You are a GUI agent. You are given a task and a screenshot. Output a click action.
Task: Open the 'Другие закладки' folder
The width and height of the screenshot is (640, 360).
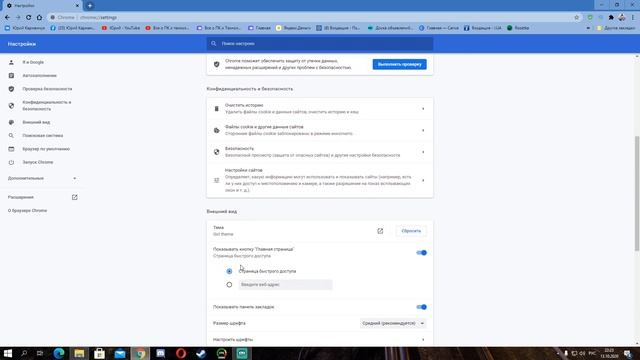[616, 28]
